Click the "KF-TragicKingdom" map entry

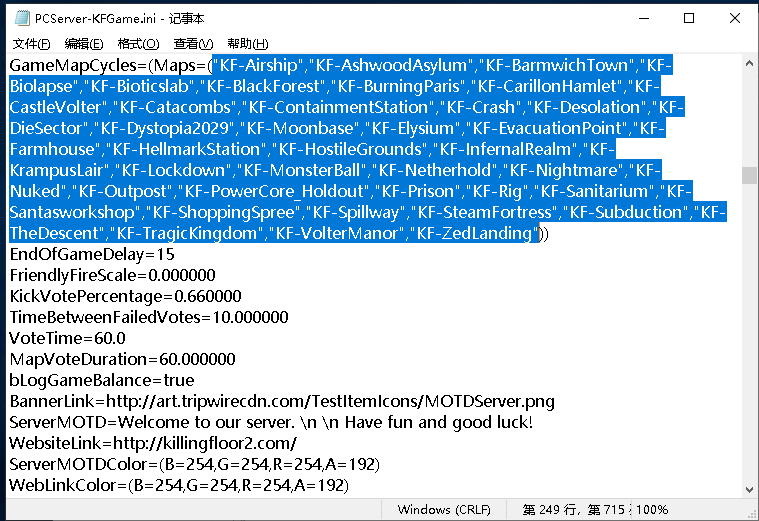click(x=187, y=233)
